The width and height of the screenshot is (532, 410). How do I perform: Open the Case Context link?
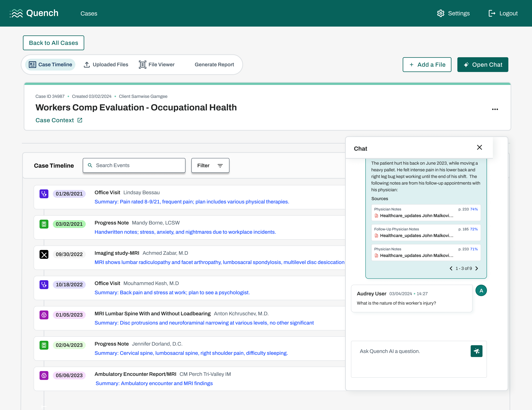[59, 120]
